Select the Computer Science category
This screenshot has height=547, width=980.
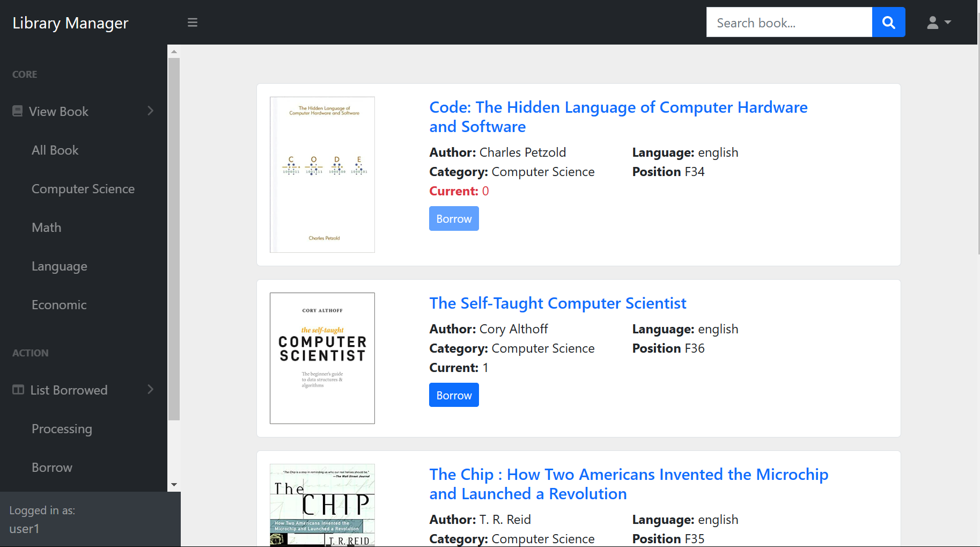pyautogui.click(x=83, y=189)
